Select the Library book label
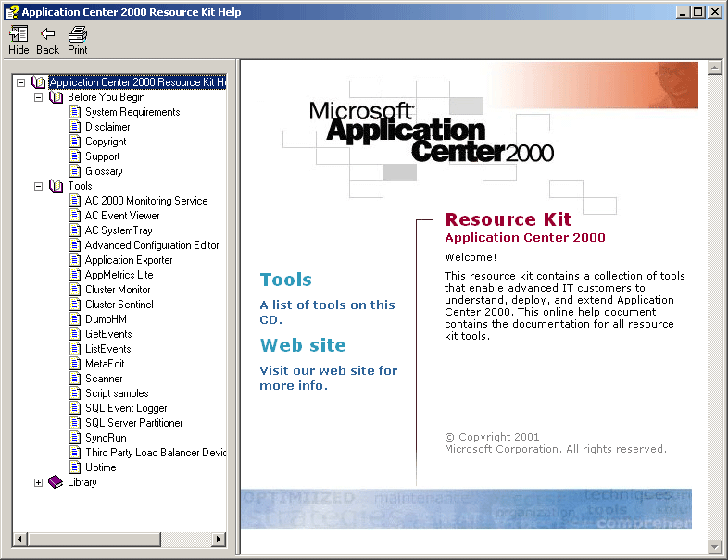The width and height of the screenshot is (728, 560). [x=82, y=482]
